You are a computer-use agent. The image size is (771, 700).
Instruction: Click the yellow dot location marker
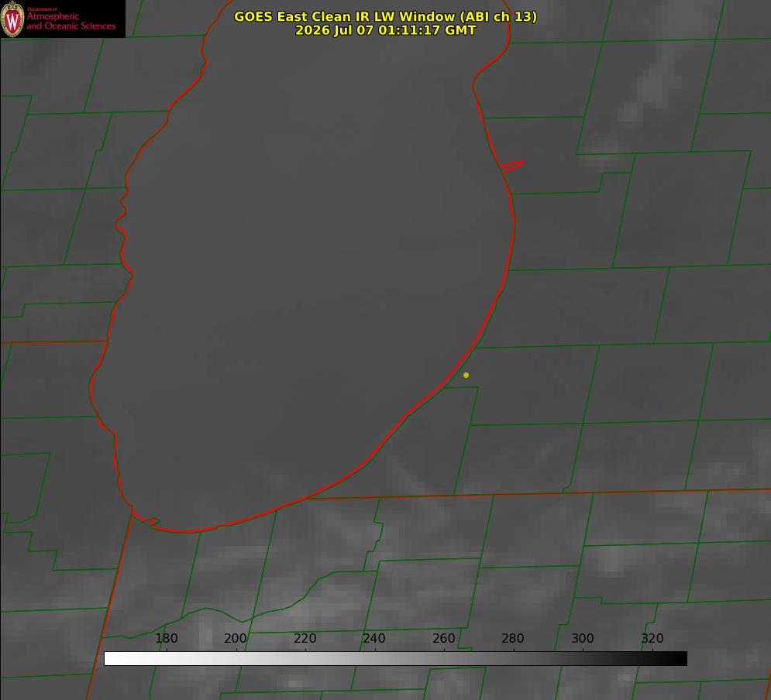(x=466, y=375)
